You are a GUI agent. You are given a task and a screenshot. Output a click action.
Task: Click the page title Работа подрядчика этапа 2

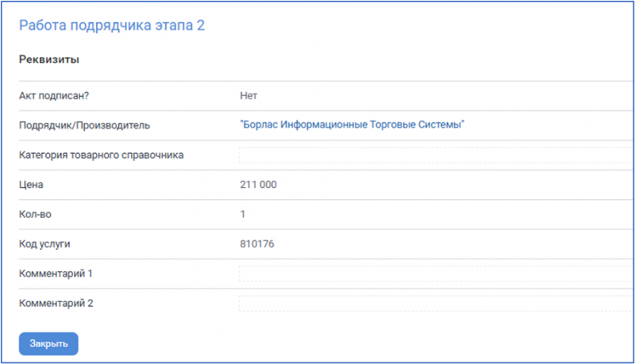[112, 25]
